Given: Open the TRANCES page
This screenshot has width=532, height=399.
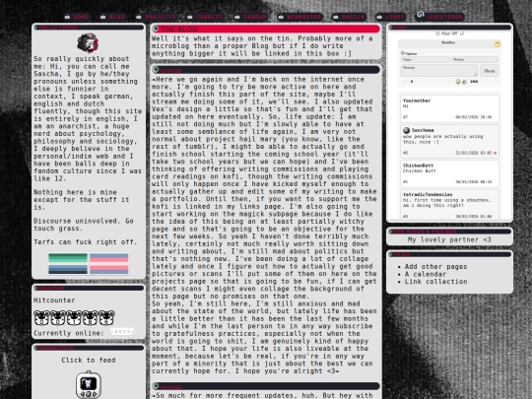Looking at the screenshot, I should 209,17.
